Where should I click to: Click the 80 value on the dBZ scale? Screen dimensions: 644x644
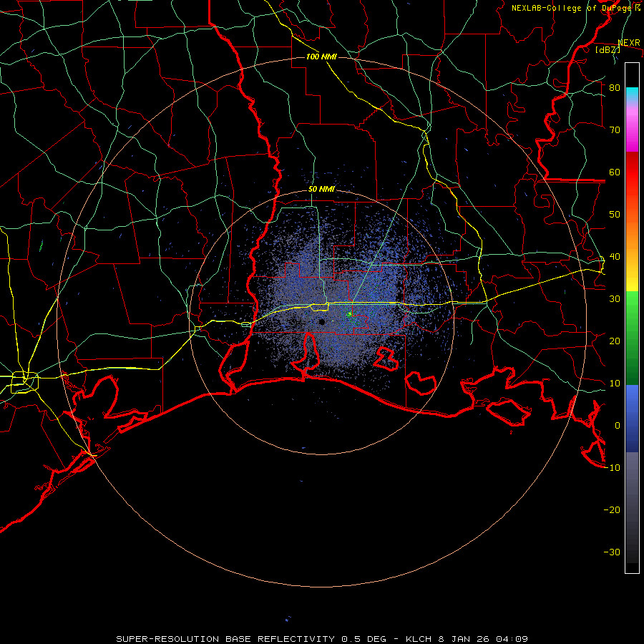(x=615, y=88)
